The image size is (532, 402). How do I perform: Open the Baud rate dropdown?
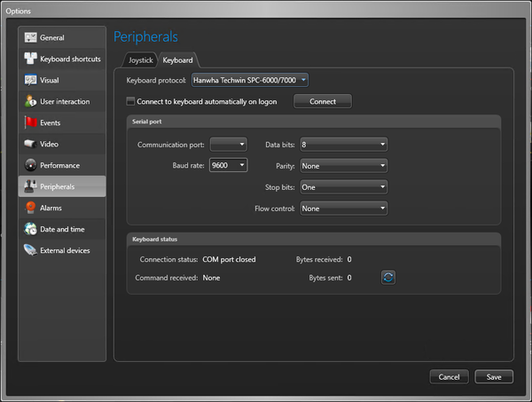coord(229,165)
